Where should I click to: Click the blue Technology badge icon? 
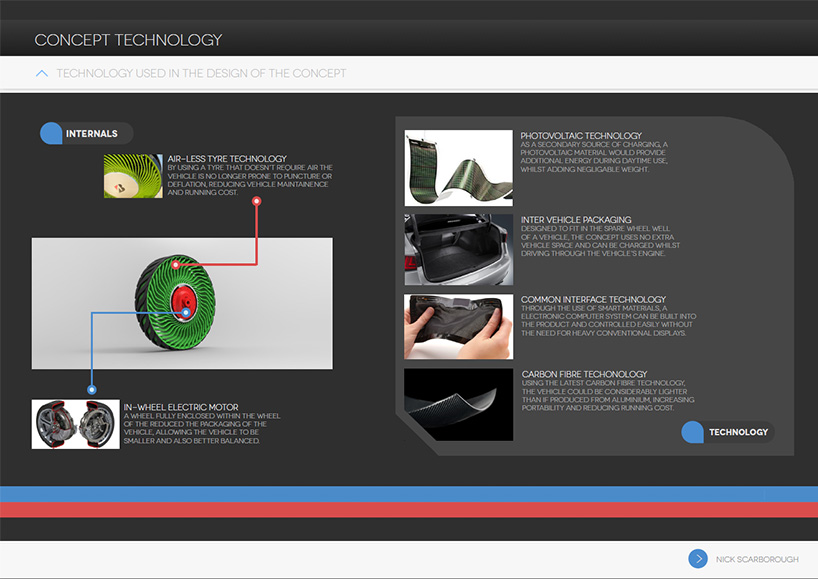[694, 432]
